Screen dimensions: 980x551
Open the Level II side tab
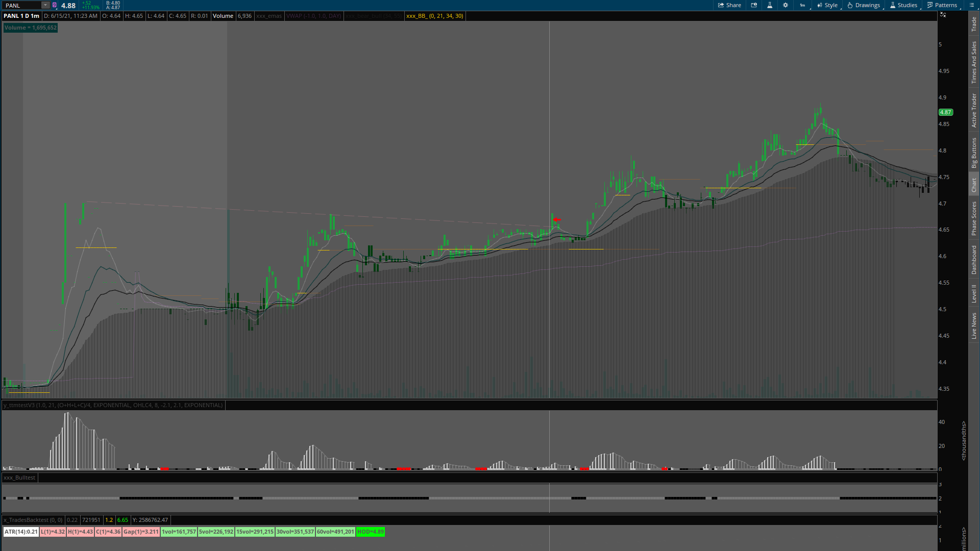point(974,293)
